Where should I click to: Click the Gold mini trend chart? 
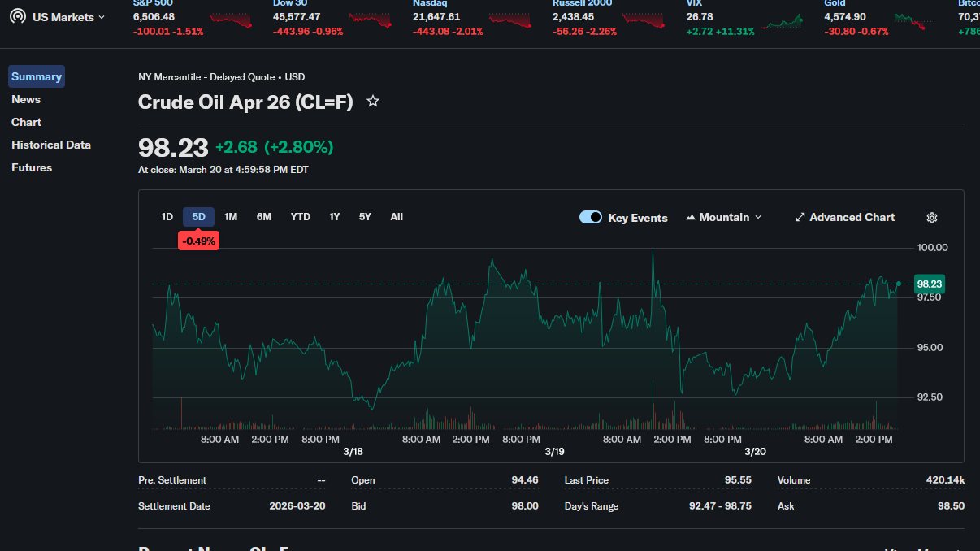pyautogui.click(x=909, y=21)
